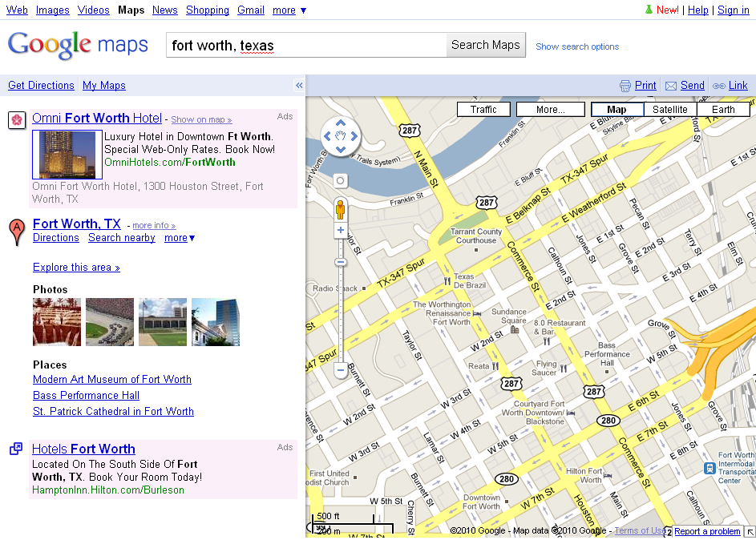The image size is (756, 540).
Task: Switch to Earth view
Action: [723, 110]
